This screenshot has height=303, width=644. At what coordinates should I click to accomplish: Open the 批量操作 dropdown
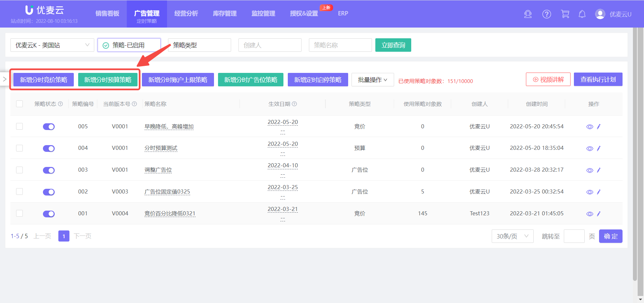point(373,80)
